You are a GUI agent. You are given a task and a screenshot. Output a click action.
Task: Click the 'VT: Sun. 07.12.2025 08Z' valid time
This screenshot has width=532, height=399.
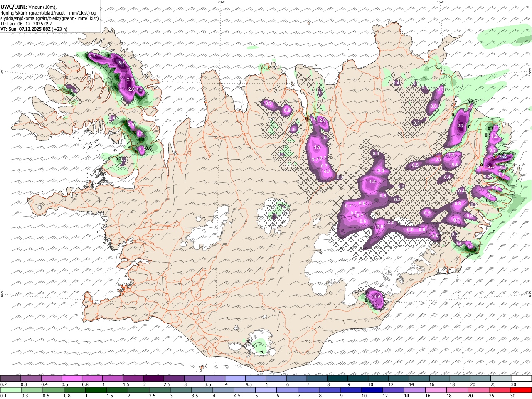[26, 29]
